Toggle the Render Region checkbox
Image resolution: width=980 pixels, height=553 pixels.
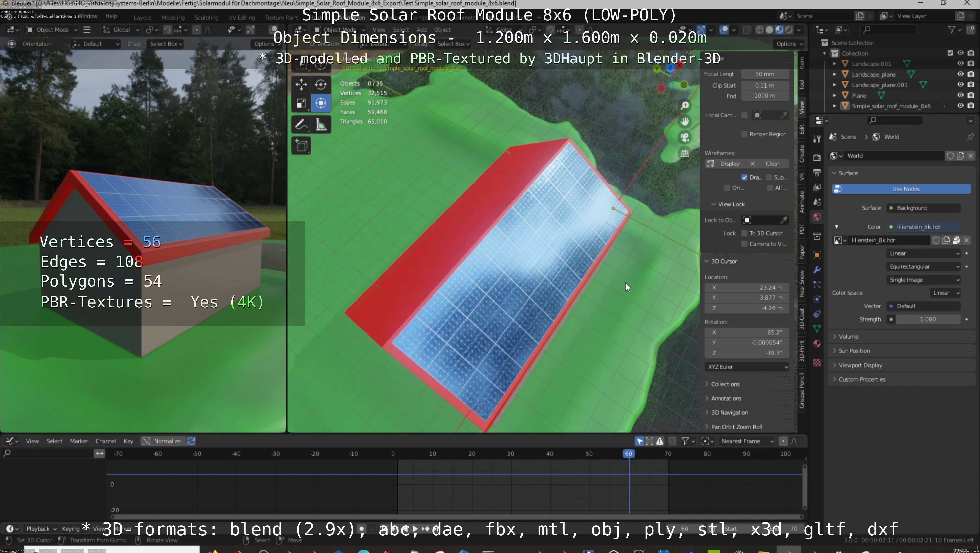744,134
